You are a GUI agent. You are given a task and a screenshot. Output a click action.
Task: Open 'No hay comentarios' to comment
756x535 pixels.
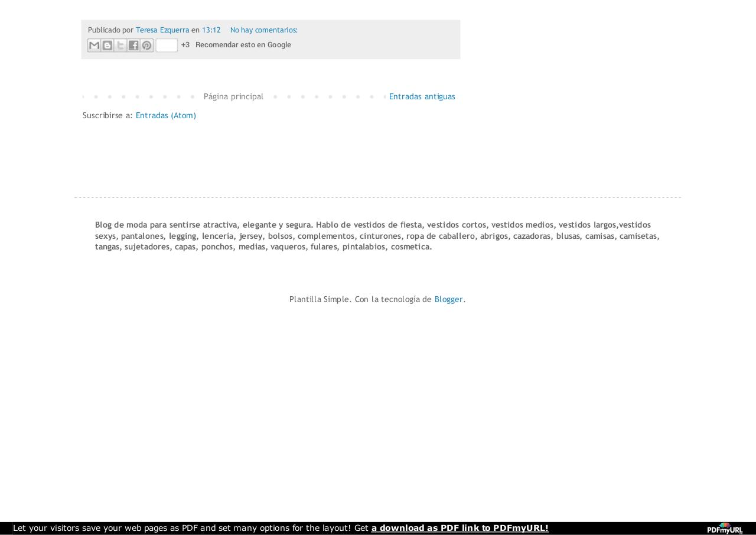[263, 30]
